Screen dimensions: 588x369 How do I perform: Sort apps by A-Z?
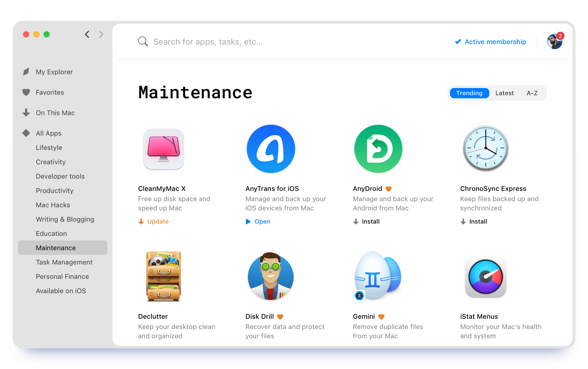[x=532, y=93]
